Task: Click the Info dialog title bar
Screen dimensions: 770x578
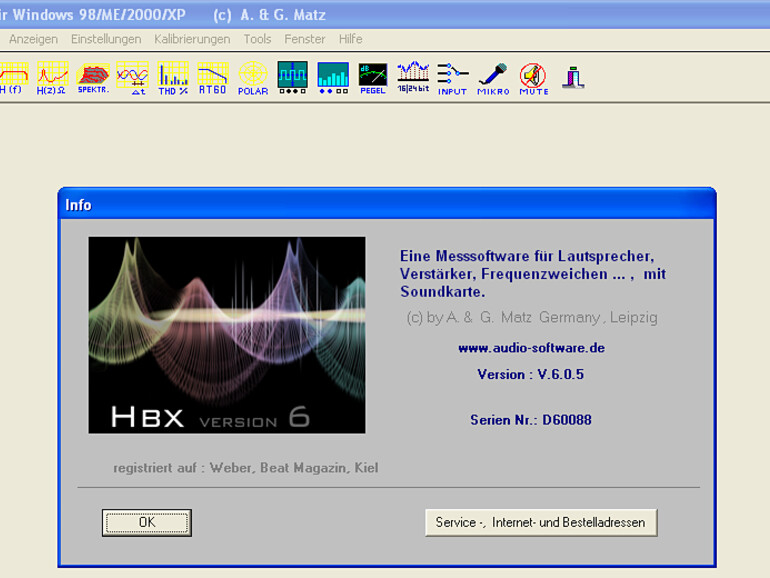Action: pyautogui.click(x=387, y=204)
